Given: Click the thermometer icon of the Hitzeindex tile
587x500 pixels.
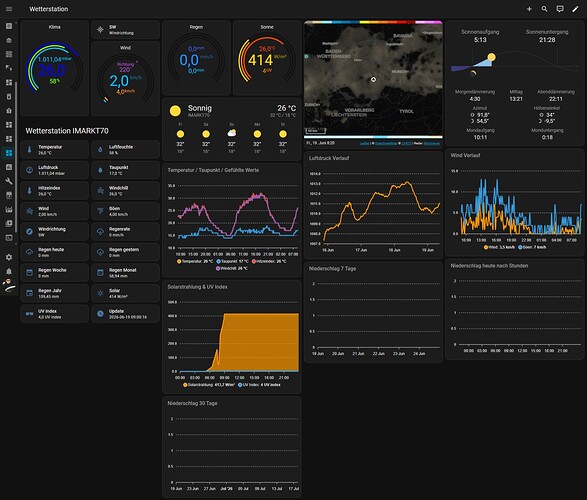Looking at the screenshot, I should [x=30, y=190].
